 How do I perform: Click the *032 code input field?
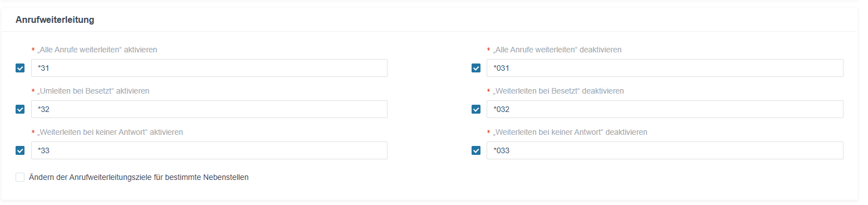pos(665,109)
